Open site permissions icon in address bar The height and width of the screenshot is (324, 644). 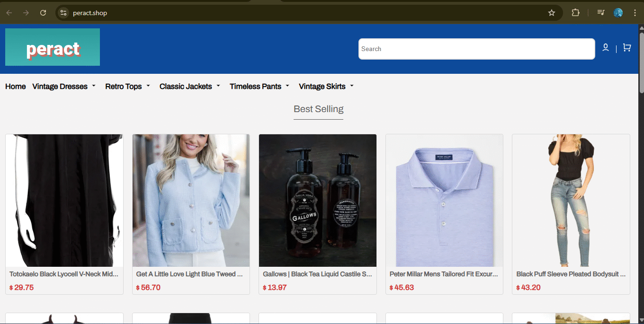pyautogui.click(x=63, y=13)
